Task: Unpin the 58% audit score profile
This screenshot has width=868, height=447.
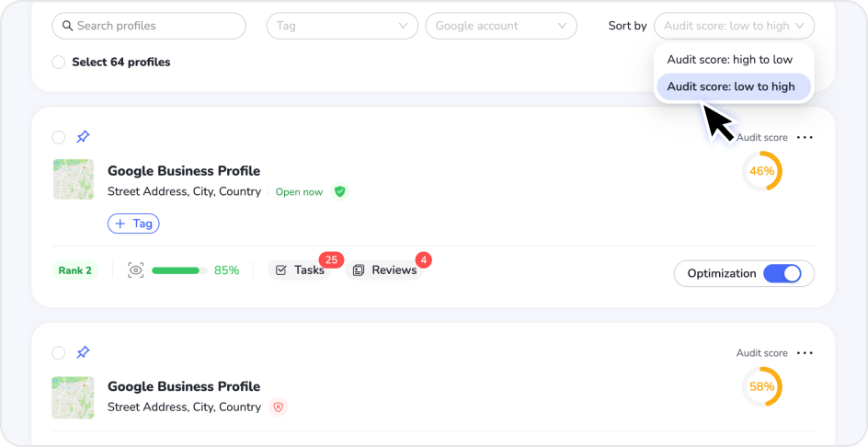Action: pos(83,351)
